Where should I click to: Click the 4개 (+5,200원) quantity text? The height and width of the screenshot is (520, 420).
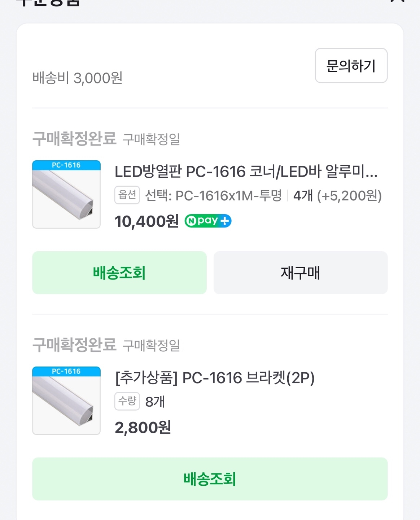pyautogui.click(x=337, y=195)
